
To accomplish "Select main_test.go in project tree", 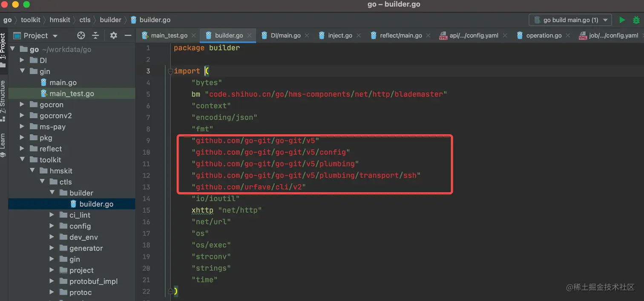I will click(x=72, y=94).
